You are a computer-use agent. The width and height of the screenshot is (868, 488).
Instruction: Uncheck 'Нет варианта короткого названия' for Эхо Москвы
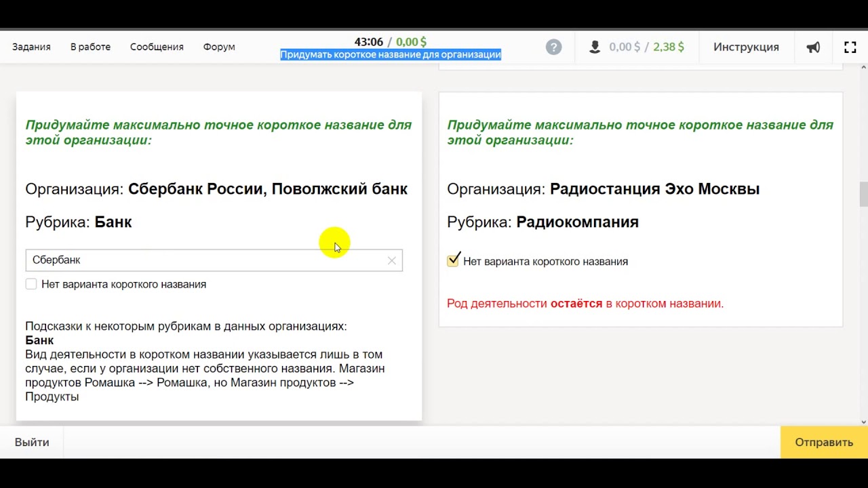453,260
